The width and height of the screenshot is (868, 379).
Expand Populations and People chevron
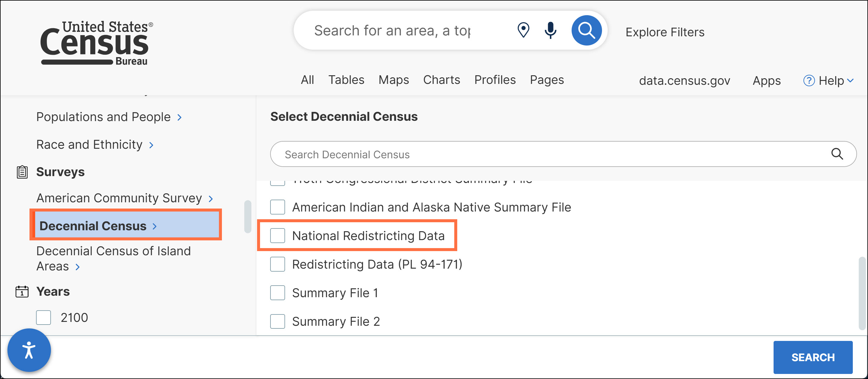(180, 118)
